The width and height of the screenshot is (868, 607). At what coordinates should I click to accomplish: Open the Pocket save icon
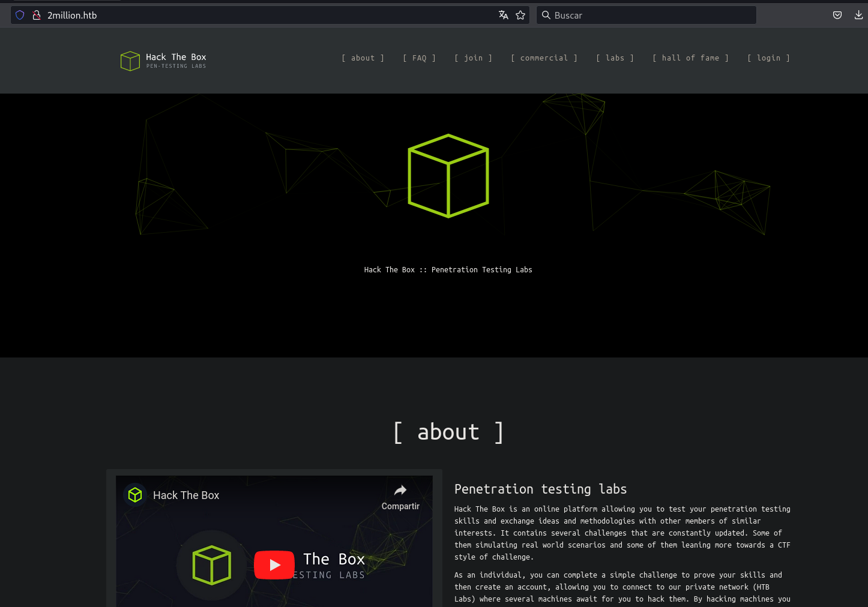tap(837, 15)
